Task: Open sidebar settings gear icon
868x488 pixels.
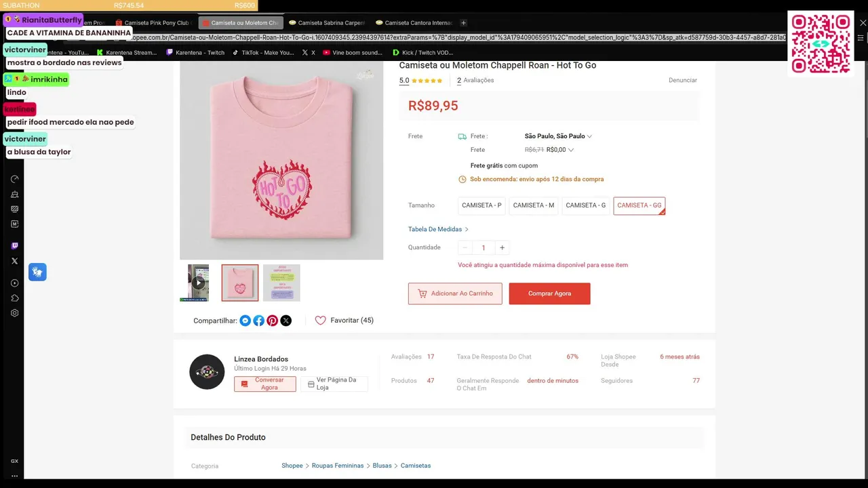Action: click(15, 313)
